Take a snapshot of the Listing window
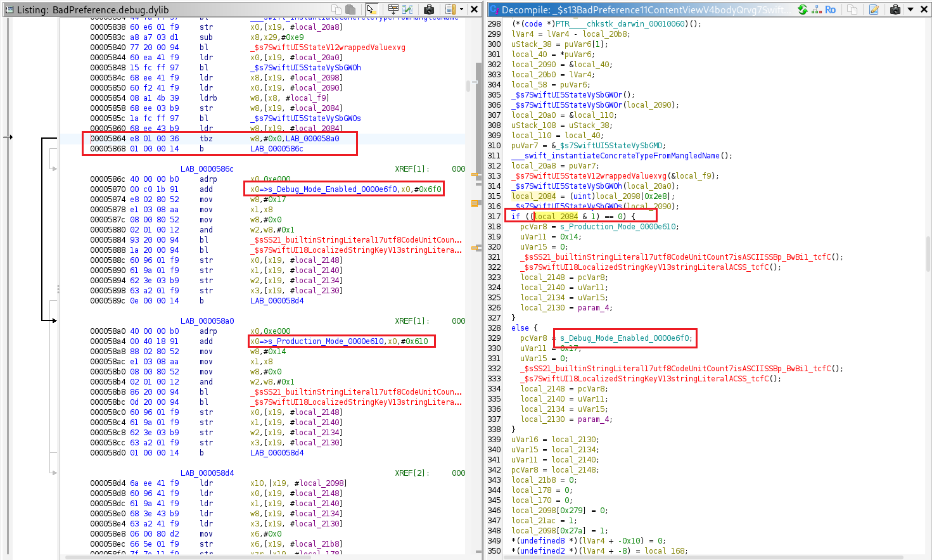Viewport: 932px width, 560px height. point(429,10)
